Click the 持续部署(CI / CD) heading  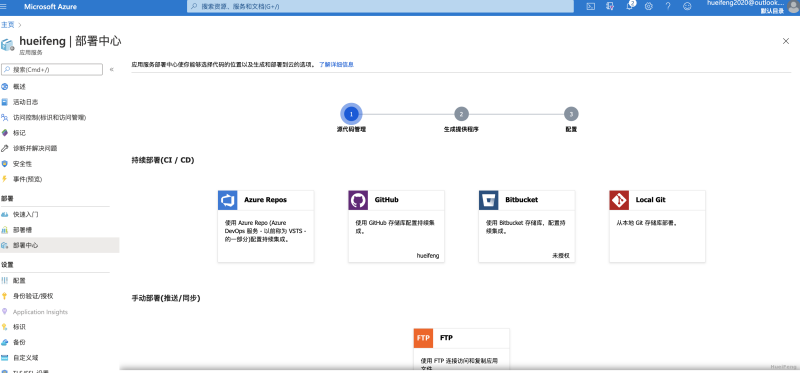pos(163,160)
